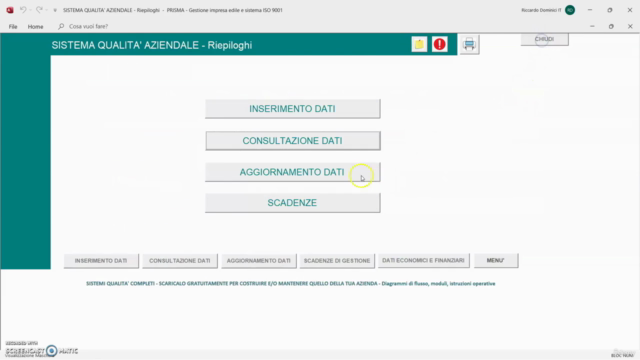Image resolution: width=640 pixels, height=360 pixels.
Task: Click the user account avatar badge
Action: (x=570, y=10)
